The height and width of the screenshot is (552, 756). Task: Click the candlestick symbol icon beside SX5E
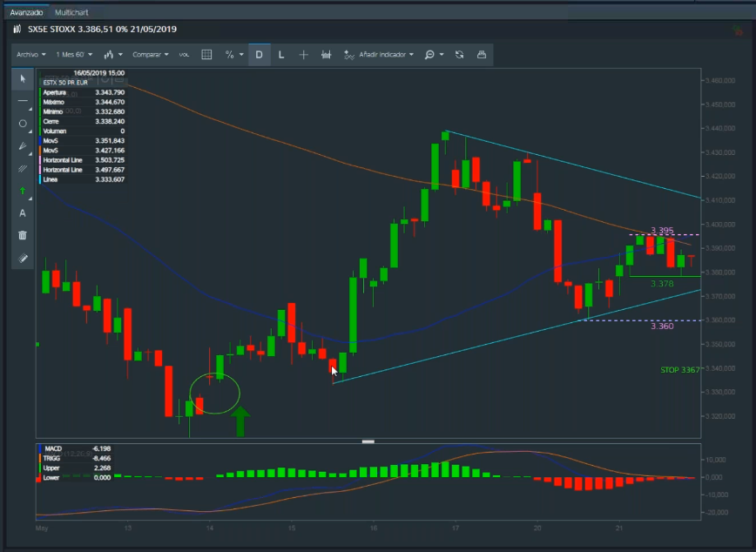coord(17,29)
